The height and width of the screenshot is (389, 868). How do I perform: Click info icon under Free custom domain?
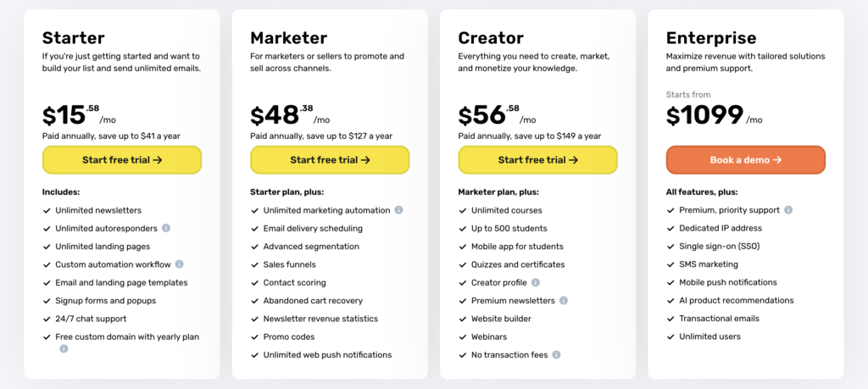coord(64,348)
